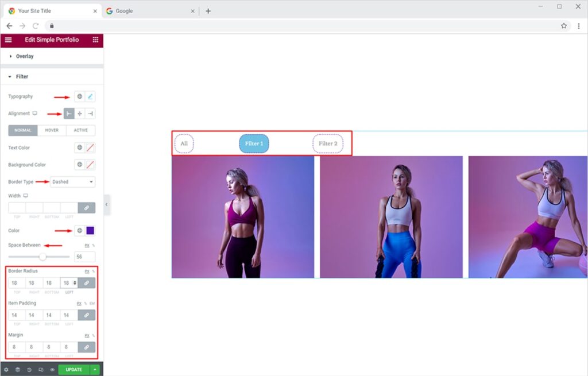Image resolution: width=588 pixels, height=376 pixels.
Task: Switch to the Hover state tab
Action: coord(52,130)
